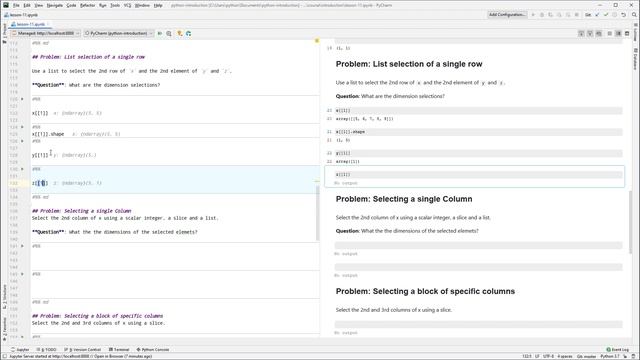Stop the running process icon
640x360 pixels.
pyautogui.click(x=577, y=15)
